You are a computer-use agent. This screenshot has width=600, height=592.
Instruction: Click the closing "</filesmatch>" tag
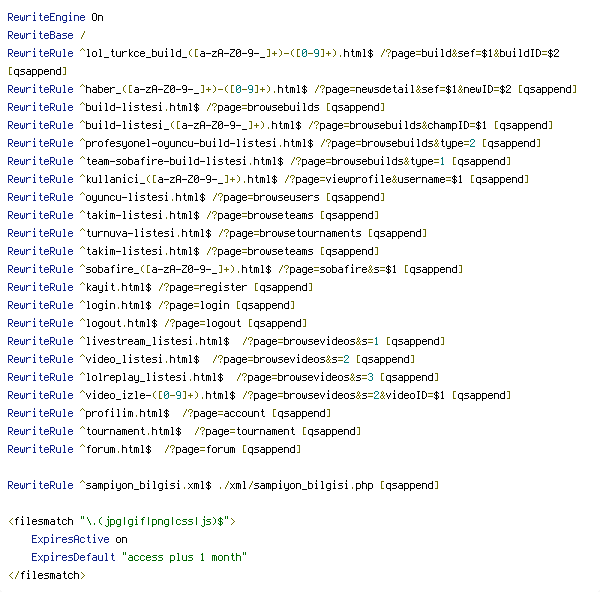(x=47, y=575)
